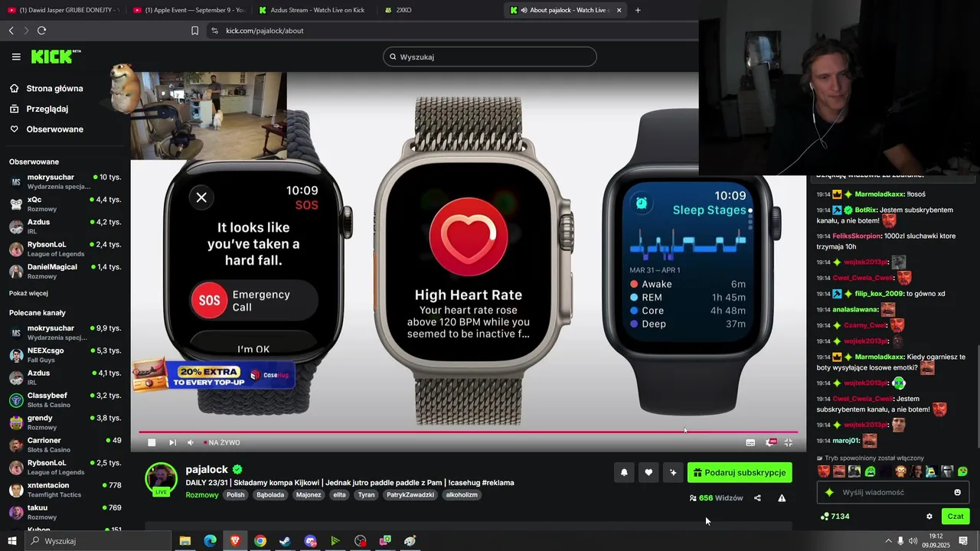Open the Rozmowy category link

[202, 495]
